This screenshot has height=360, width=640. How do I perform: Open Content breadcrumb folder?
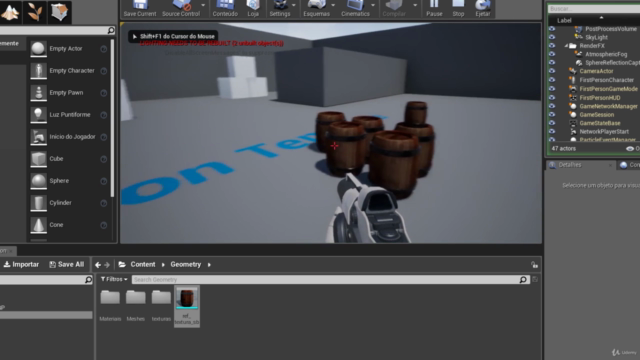pos(143,264)
